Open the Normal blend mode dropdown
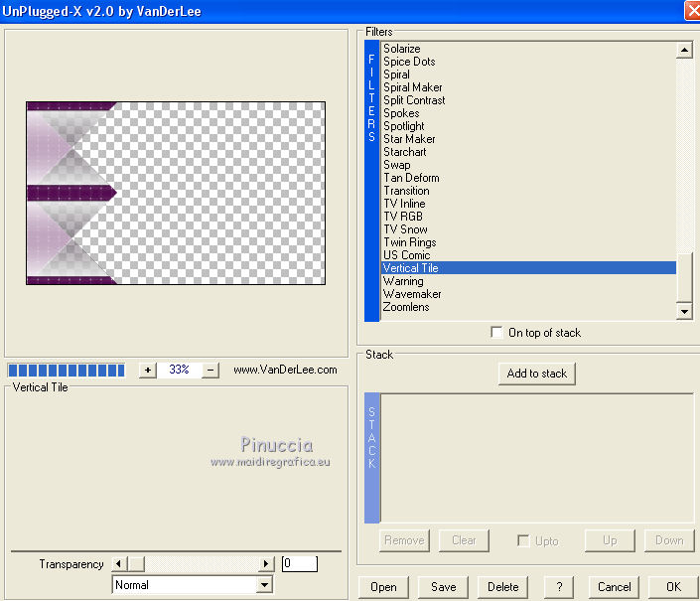The height and width of the screenshot is (601, 700). pyautogui.click(x=265, y=585)
